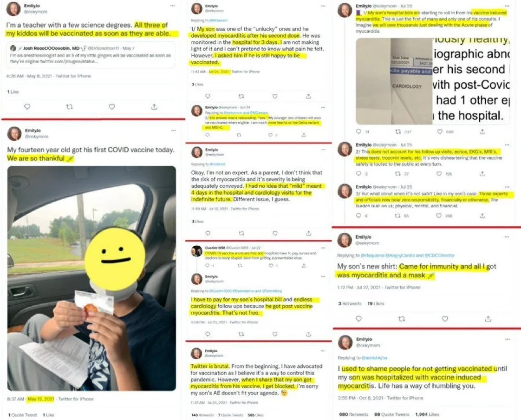Share the 'That's not free' hospital bill tweet
This screenshot has width=521, height=420.
click(x=308, y=334)
